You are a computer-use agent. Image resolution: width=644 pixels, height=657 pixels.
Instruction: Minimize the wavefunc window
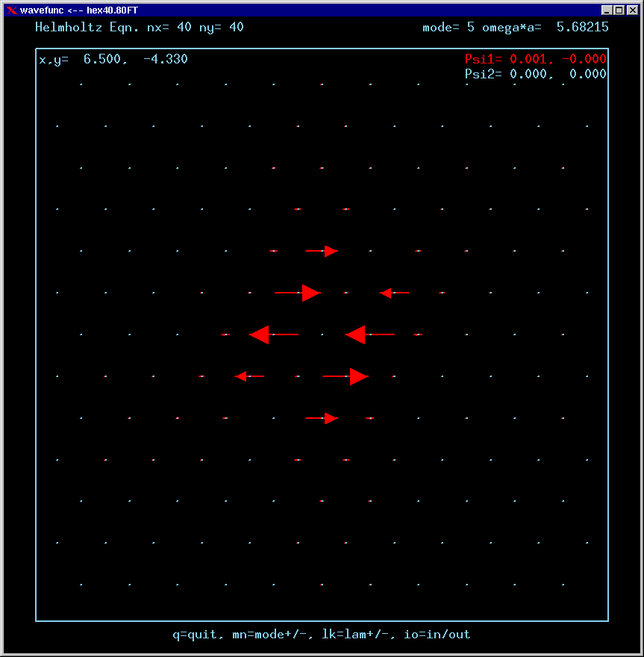[606, 10]
